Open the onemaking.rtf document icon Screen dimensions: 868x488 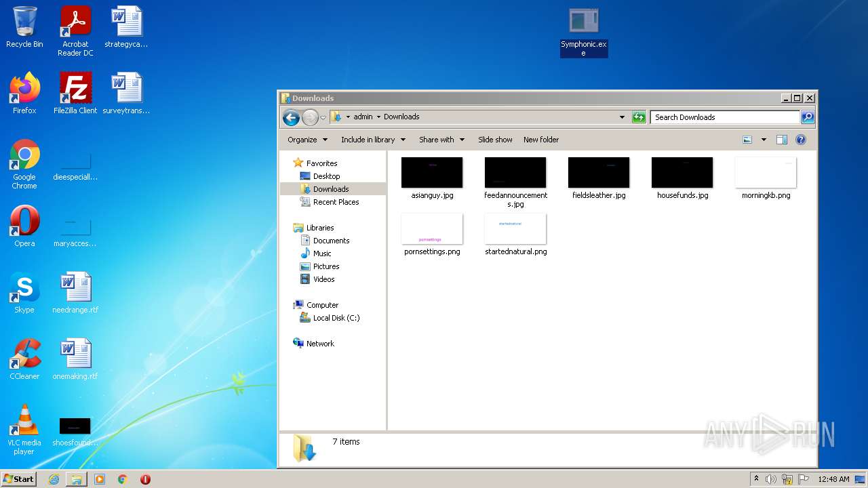(x=75, y=359)
